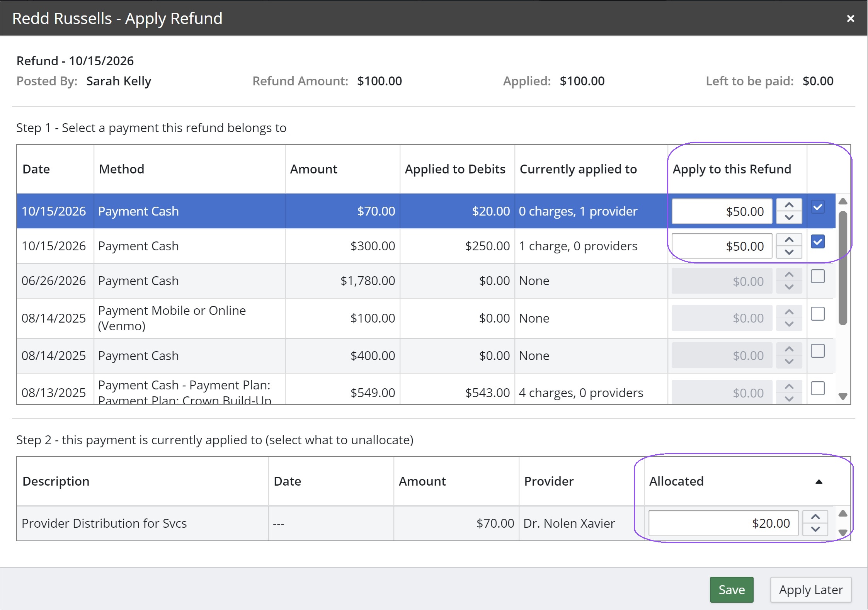Click the Description column header
This screenshot has width=868, height=610.
click(x=143, y=481)
